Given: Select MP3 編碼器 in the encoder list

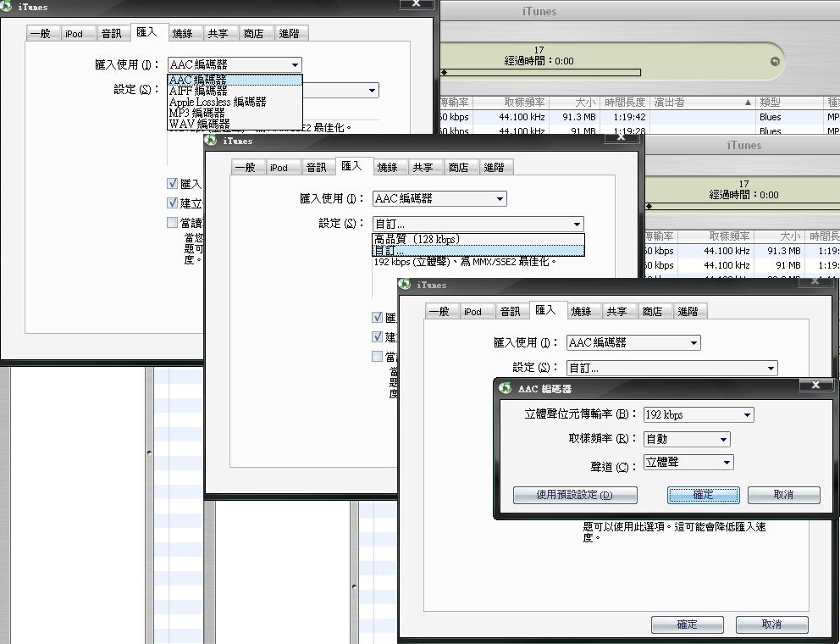Looking at the screenshot, I should 197,113.
